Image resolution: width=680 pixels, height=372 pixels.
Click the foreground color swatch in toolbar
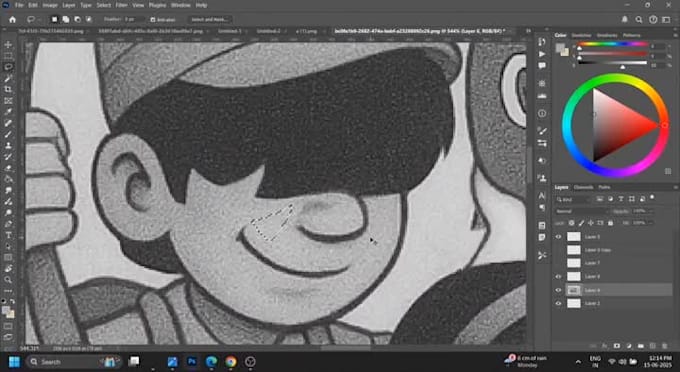(x=6, y=310)
